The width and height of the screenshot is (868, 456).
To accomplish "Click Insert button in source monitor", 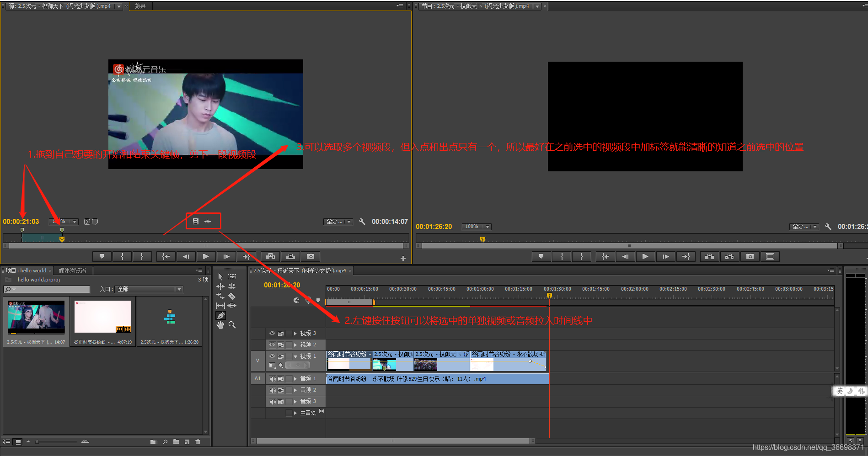I will (270, 256).
